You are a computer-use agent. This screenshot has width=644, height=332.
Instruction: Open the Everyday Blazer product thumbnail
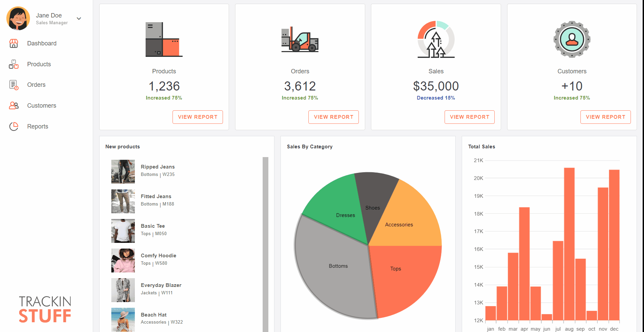point(123,290)
